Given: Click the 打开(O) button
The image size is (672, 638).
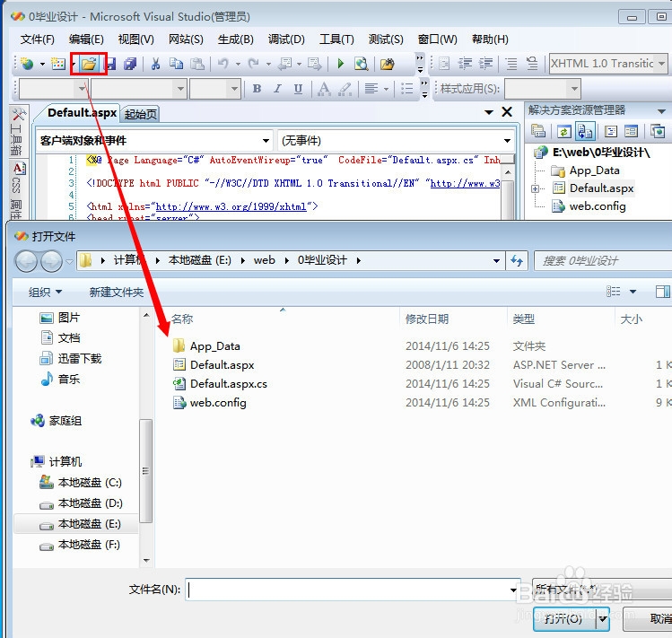Looking at the screenshot, I should click(x=565, y=618).
